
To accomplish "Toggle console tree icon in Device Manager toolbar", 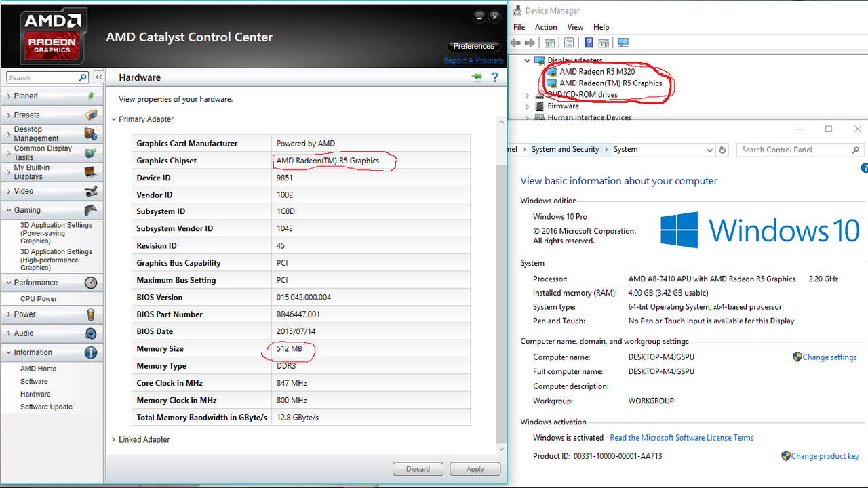I will [549, 43].
